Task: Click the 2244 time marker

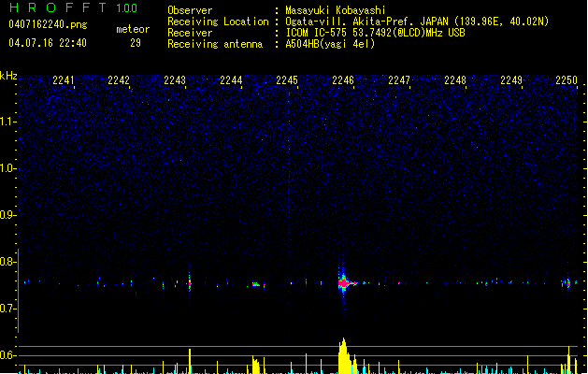Action: [231, 80]
